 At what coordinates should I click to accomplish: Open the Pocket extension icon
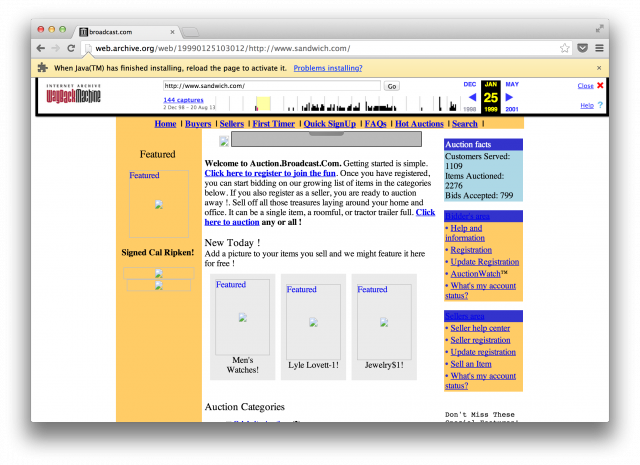[582, 48]
